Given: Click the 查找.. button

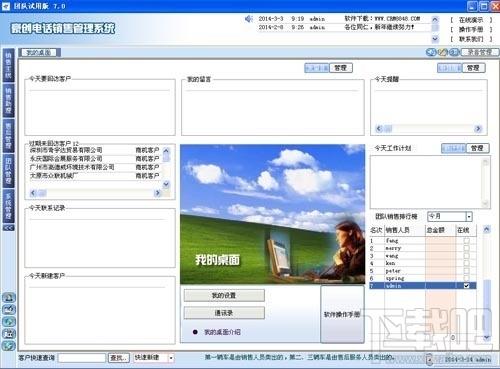Looking at the screenshot, I should [x=119, y=358].
